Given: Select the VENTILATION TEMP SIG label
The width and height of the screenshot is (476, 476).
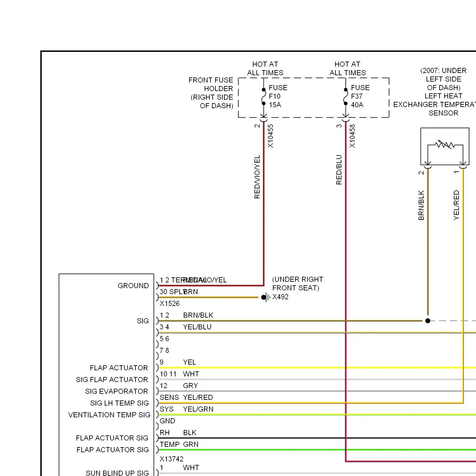Looking at the screenshot, I should (x=109, y=415).
